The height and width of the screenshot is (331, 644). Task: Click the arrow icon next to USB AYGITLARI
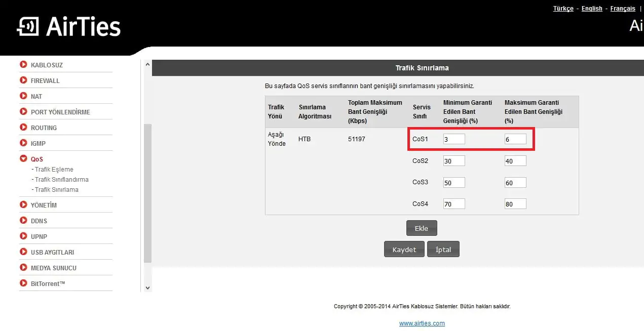tap(23, 252)
